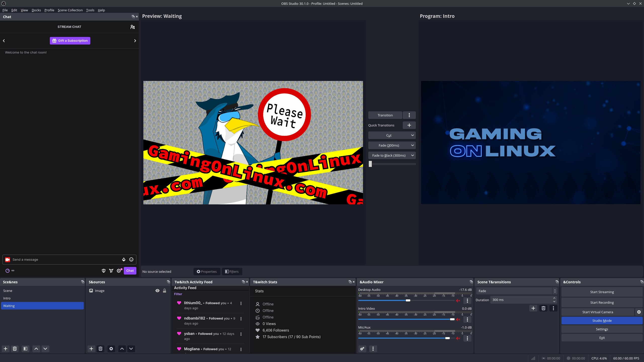The width and height of the screenshot is (644, 362).
Task: Toggle visibility of Image source
Action: coord(157,291)
